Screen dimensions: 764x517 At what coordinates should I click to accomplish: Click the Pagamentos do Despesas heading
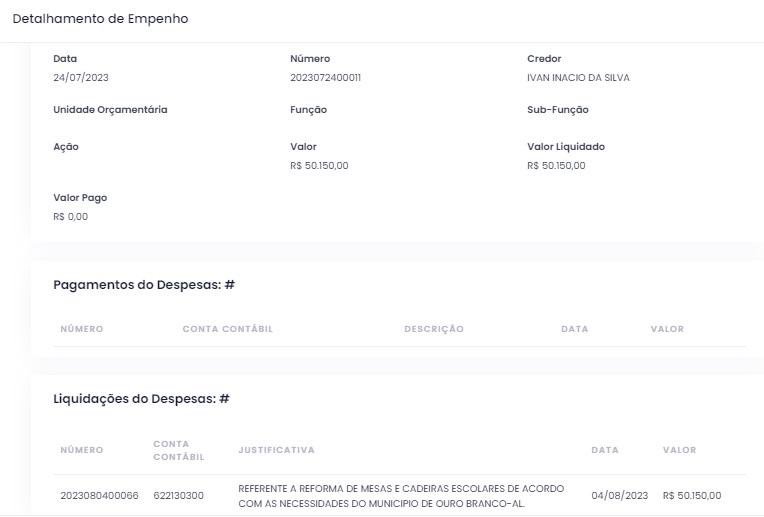pyautogui.click(x=144, y=285)
